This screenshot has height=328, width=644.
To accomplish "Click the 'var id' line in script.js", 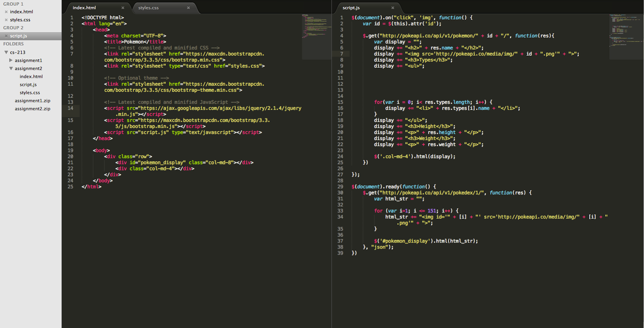I will coord(402,24).
